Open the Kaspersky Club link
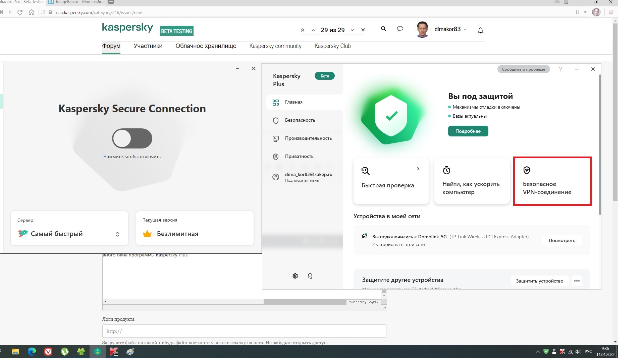This screenshot has height=362, width=644. (332, 46)
